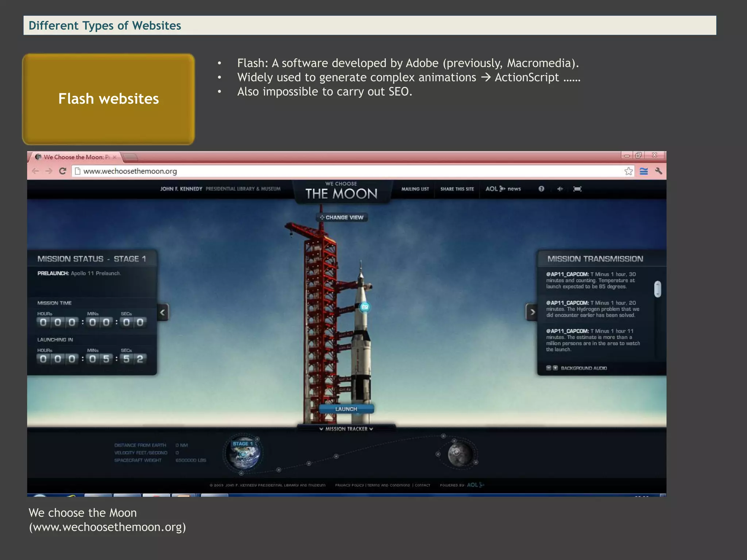Open the Mailing List link
Viewport: 747px width, 560px height.
click(x=415, y=189)
